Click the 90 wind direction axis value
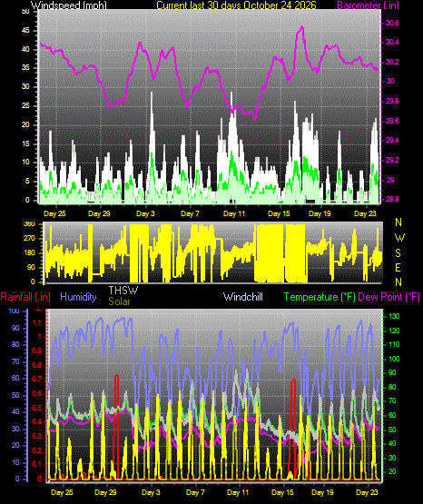 (x=31, y=268)
